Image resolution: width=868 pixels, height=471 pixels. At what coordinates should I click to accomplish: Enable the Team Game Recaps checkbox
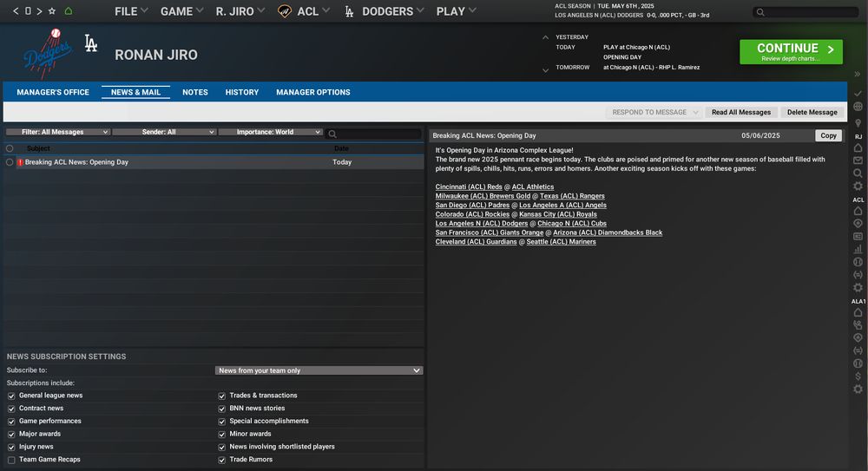click(x=11, y=460)
